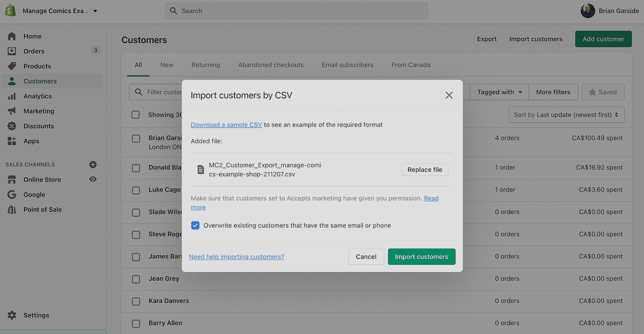Viewport: 644px width, 334px height.
Task: Open the Sort by Last update dropdown
Action: (x=566, y=115)
